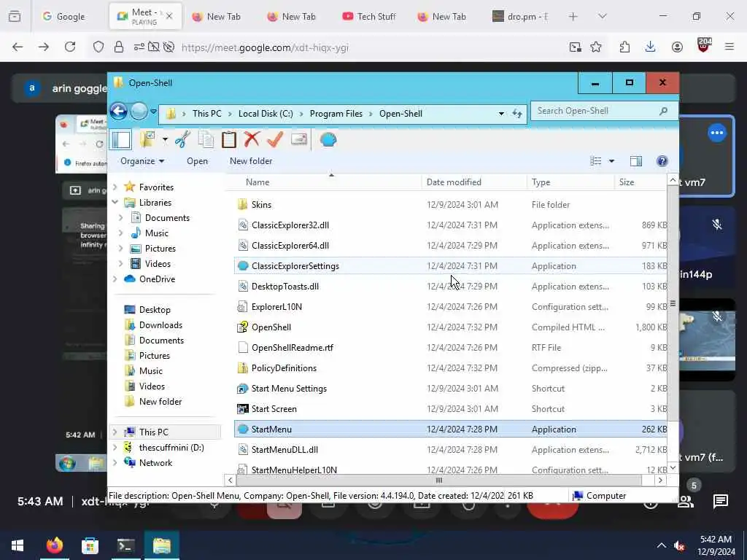Click the Open command button
Viewport: 747px width, 560px height.
197,161
